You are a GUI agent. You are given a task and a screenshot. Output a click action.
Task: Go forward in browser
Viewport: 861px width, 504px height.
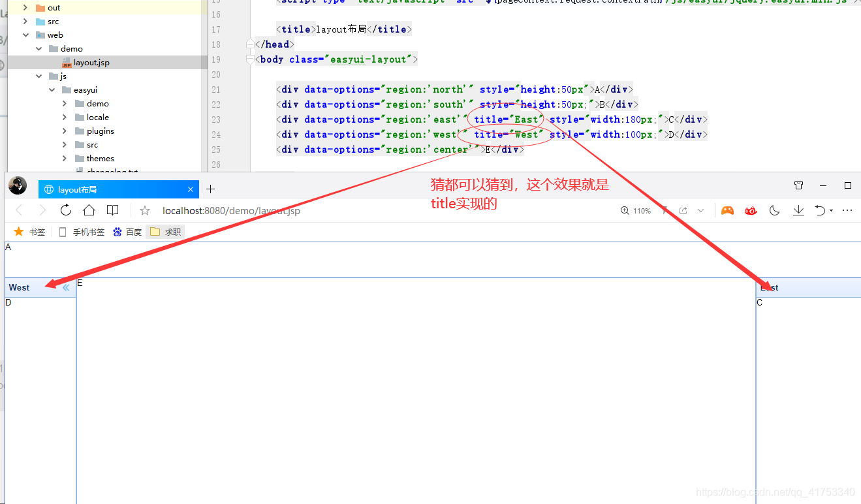pyautogui.click(x=42, y=210)
